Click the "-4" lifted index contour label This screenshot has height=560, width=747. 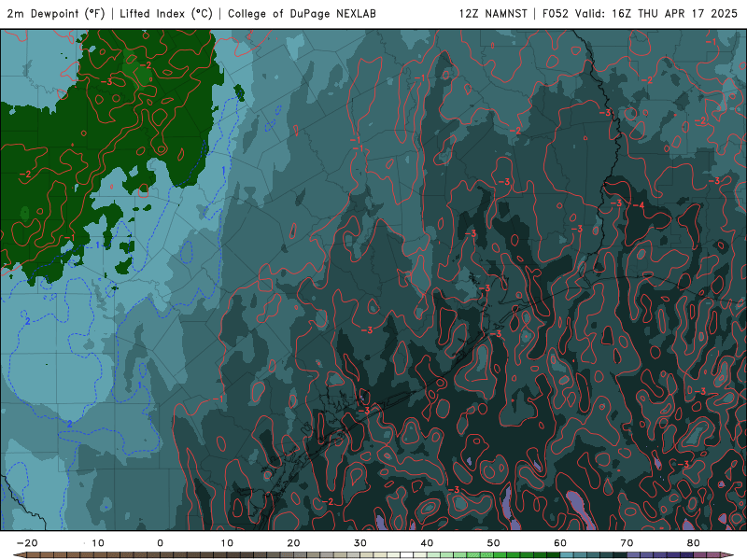coord(639,205)
